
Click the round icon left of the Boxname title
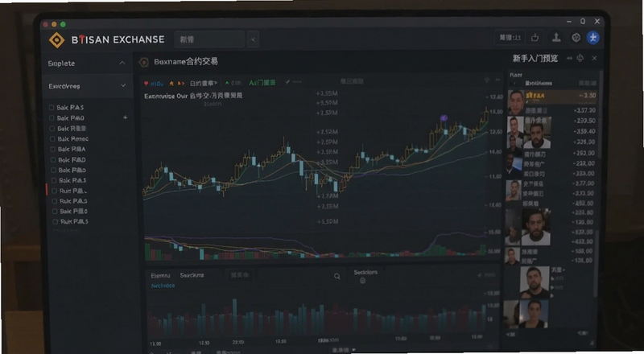[143, 62]
